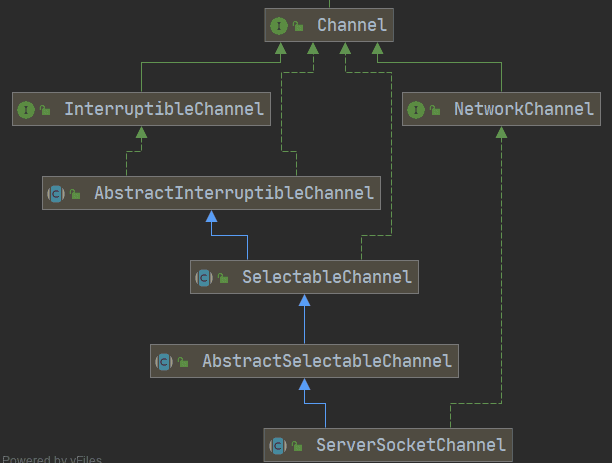Click the lock icon on the SelectableChannel node
Viewport: 612px width, 463px height.
click(223, 277)
